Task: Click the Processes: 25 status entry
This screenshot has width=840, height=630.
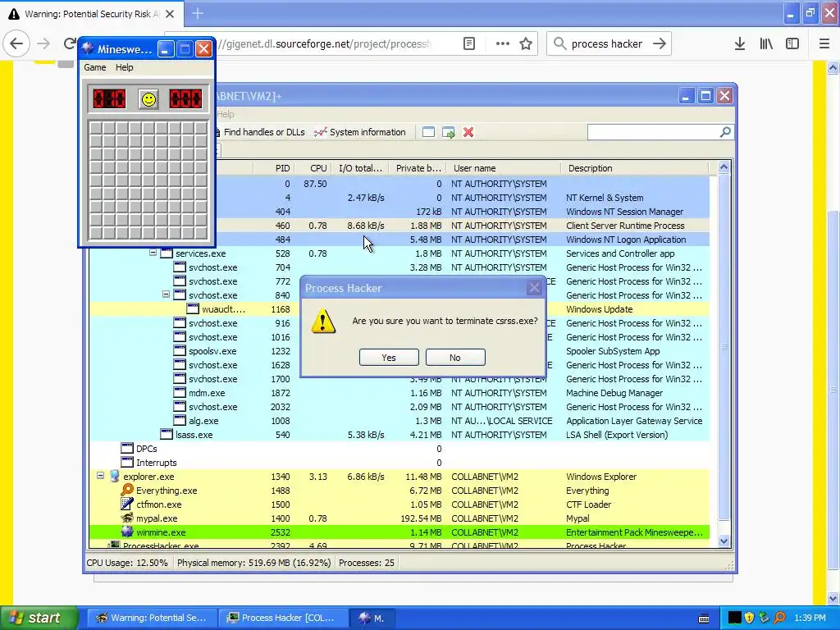Action: (x=367, y=563)
